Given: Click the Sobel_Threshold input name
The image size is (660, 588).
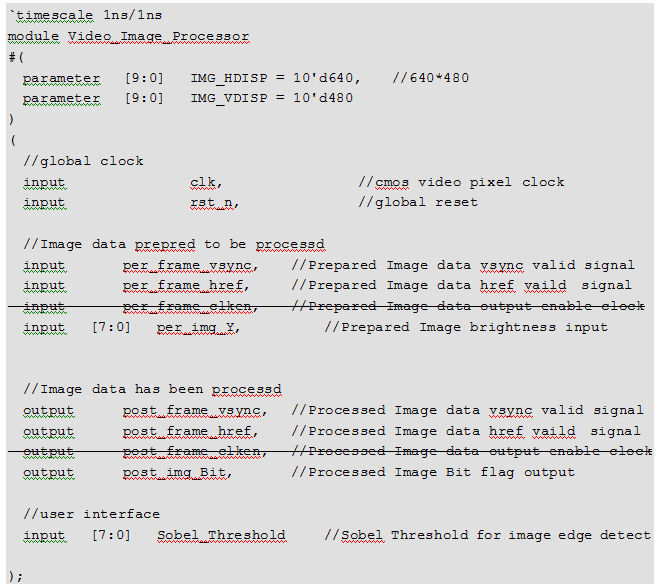Looking at the screenshot, I should pyautogui.click(x=221, y=535).
